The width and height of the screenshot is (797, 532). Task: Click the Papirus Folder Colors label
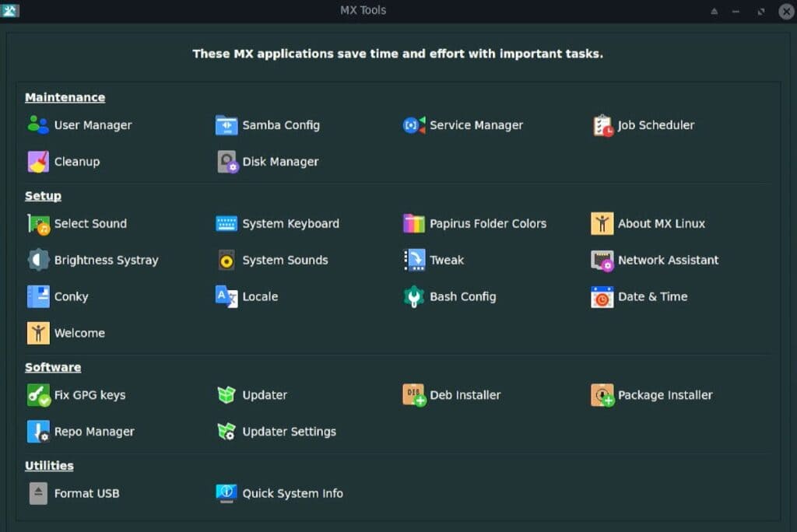click(488, 223)
